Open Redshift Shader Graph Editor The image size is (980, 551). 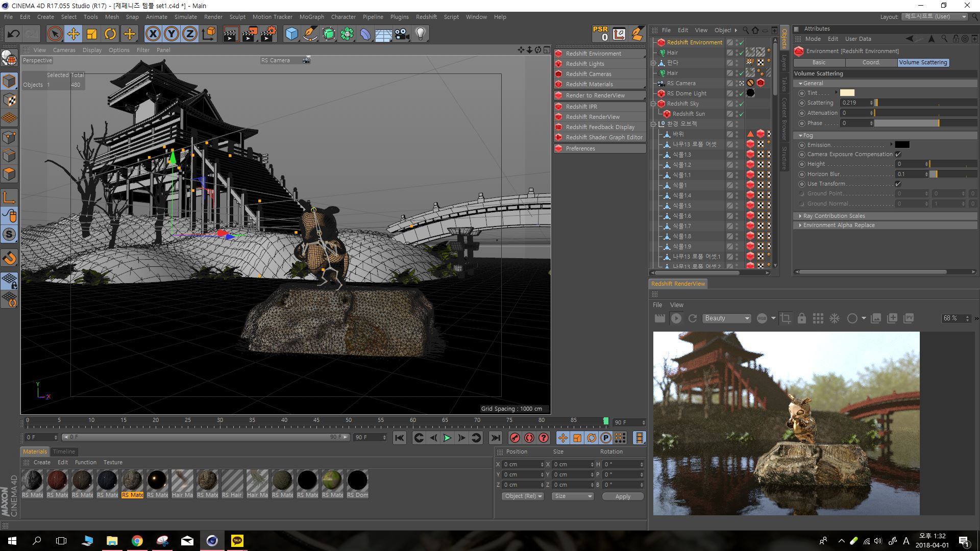tap(600, 137)
